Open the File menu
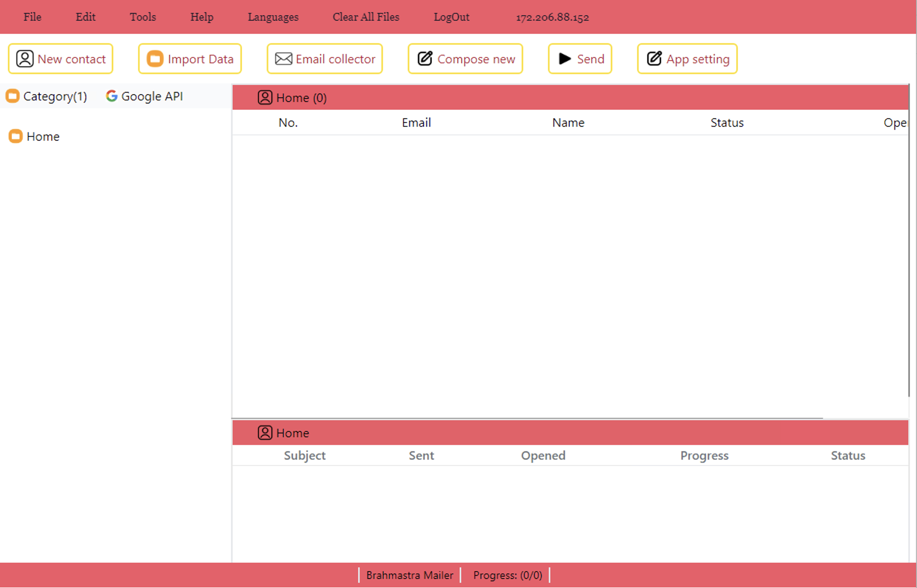917x588 pixels. coord(32,17)
